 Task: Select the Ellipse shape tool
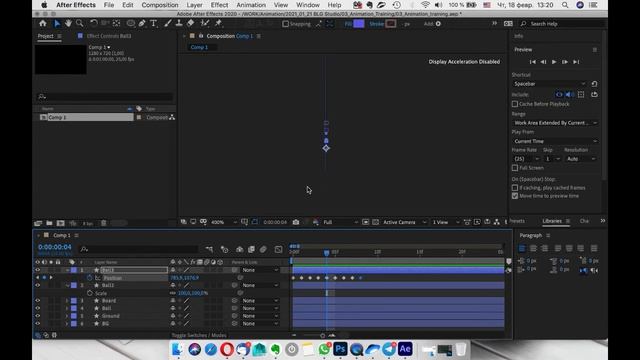click(131, 24)
